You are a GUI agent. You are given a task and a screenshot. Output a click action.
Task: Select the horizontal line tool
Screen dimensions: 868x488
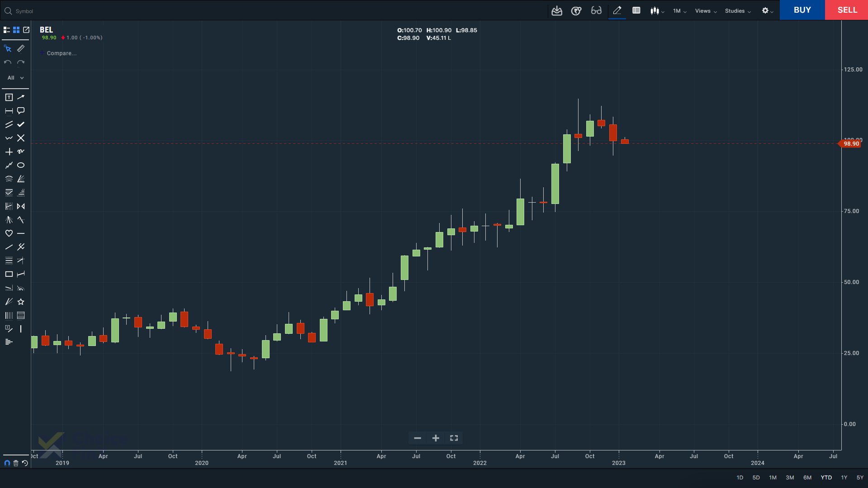(x=21, y=233)
